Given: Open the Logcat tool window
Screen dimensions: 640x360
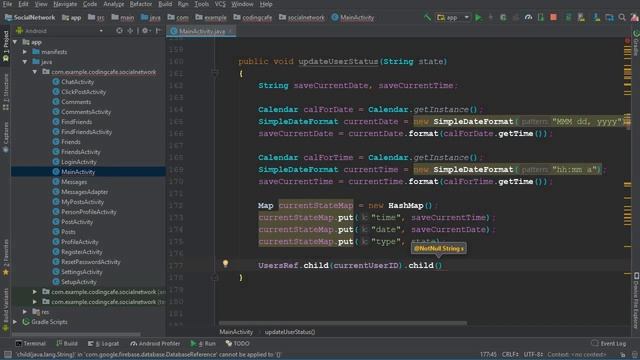Looking at the screenshot, I should [103, 344].
